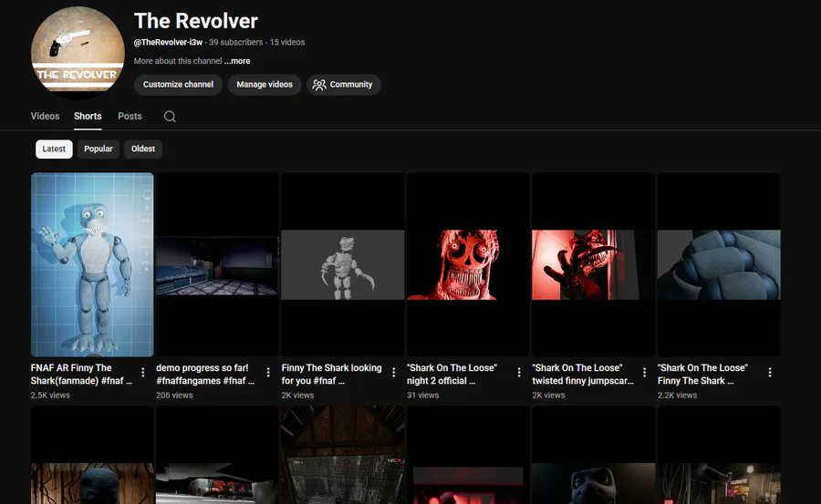Open options for Shark On The Loose Finny short
Image resolution: width=821 pixels, height=504 pixels.
click(770, 372)
